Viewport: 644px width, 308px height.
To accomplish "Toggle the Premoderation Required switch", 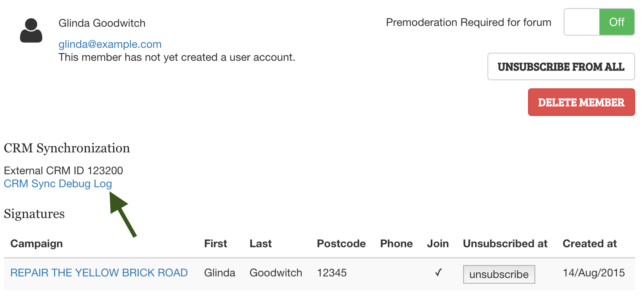I will click(x=599, y=22).
